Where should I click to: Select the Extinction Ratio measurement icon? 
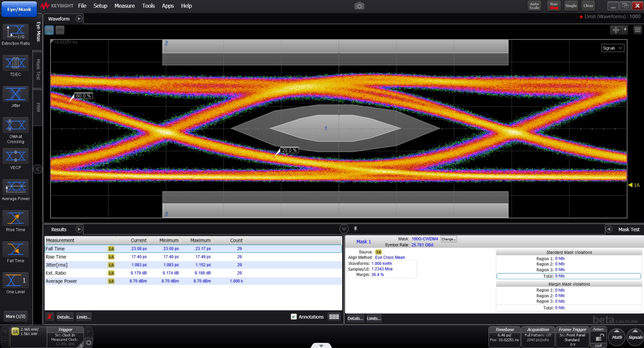click(16, 32)
